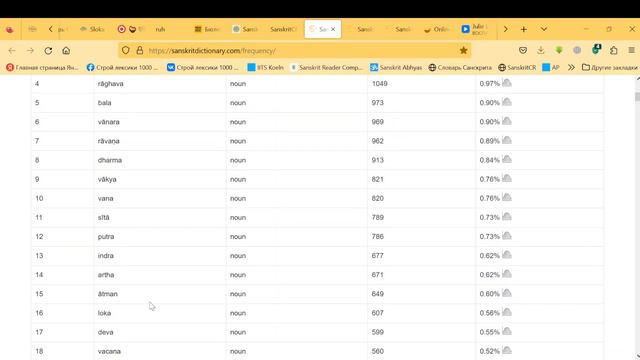Switch to the tab with blue play icon
The image size is (640, 360).
474,29
